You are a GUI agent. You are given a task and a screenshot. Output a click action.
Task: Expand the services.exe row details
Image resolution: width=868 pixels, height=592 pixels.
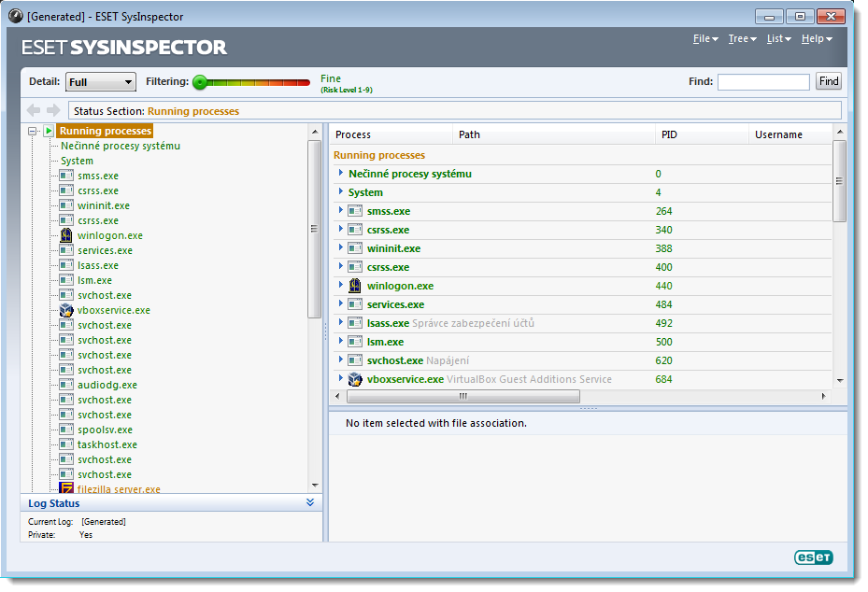click(340, 304)
